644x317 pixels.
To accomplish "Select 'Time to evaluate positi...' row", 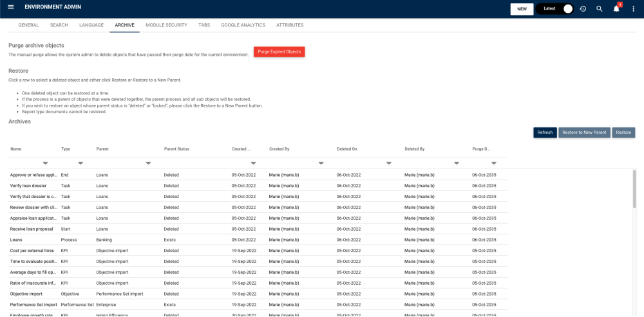I will click(x=258, y=261).
